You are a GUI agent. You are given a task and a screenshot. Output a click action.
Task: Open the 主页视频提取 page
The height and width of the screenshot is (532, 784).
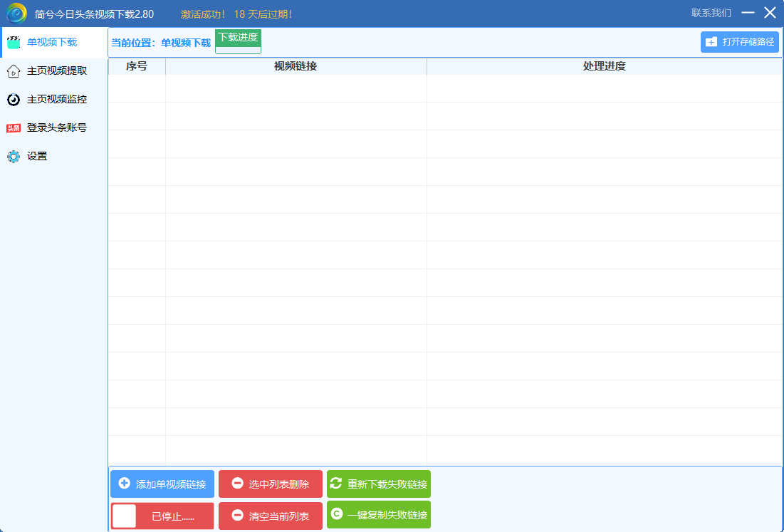tap(57, 71)
